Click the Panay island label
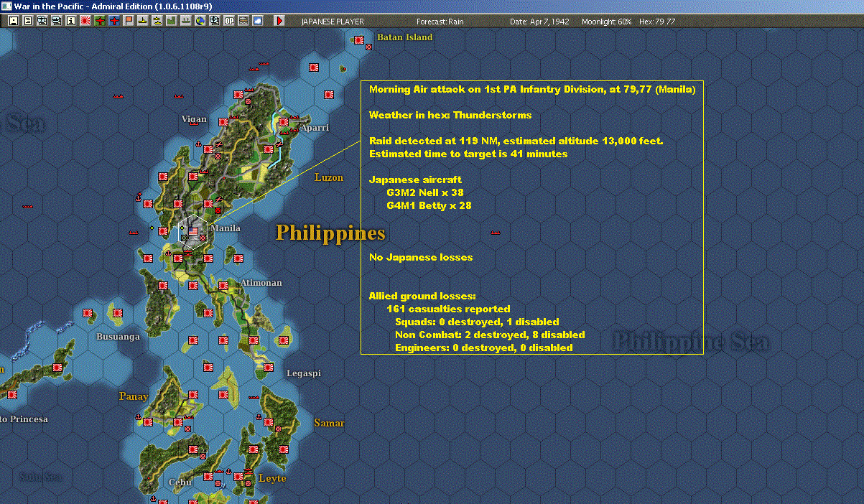The image size is (864, 504). click(x=134, y=396)
